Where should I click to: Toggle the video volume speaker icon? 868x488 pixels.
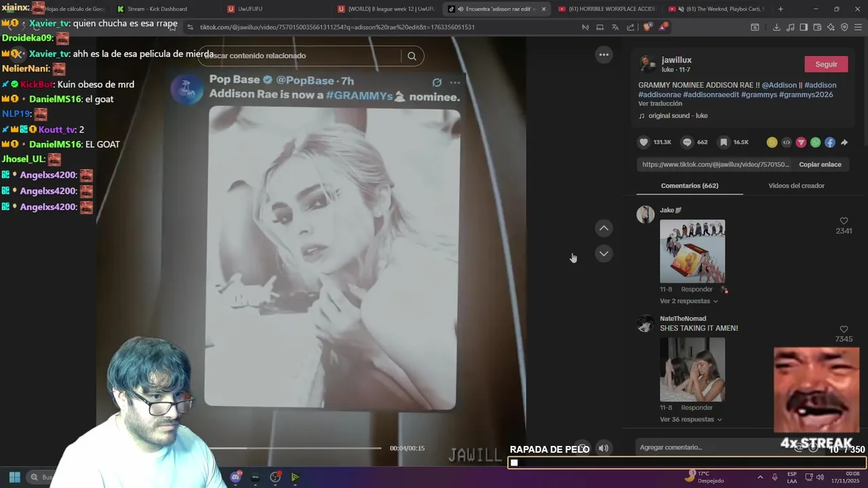coord(604,448)
